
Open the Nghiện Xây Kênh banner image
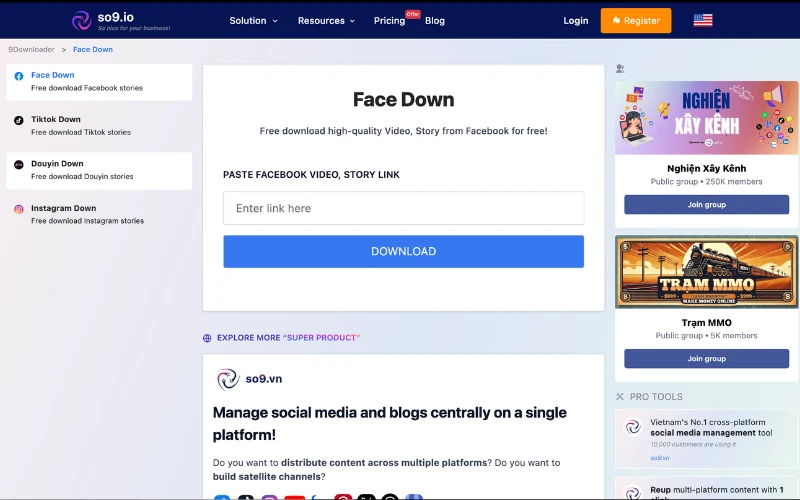707,118
